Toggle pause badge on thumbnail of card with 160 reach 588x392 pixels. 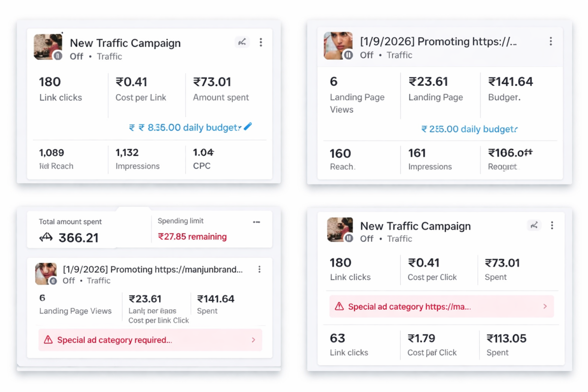pos(348,55)
